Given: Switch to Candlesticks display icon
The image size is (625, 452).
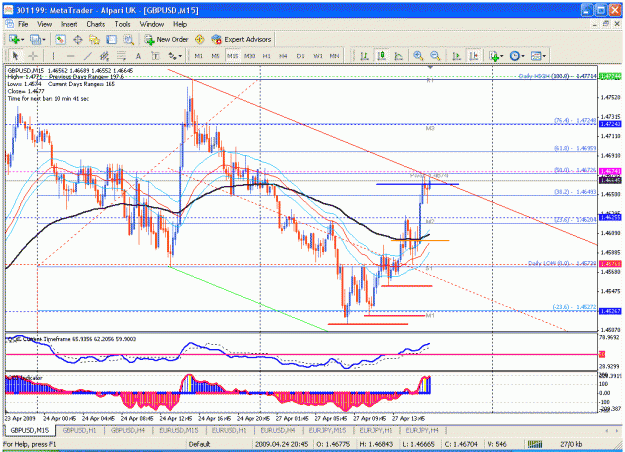Looking at the screenshot, I should (x=381, y=56).
